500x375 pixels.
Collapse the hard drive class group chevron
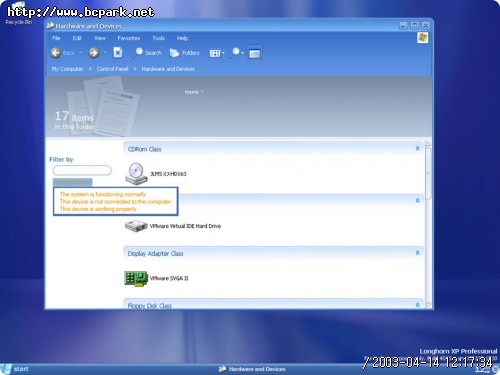tap(417, 200)
